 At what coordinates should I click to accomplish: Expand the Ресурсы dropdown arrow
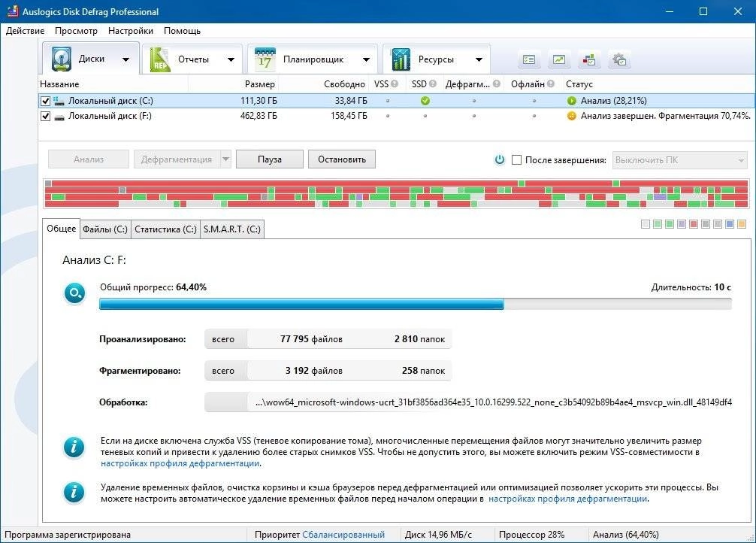[479, 60]
